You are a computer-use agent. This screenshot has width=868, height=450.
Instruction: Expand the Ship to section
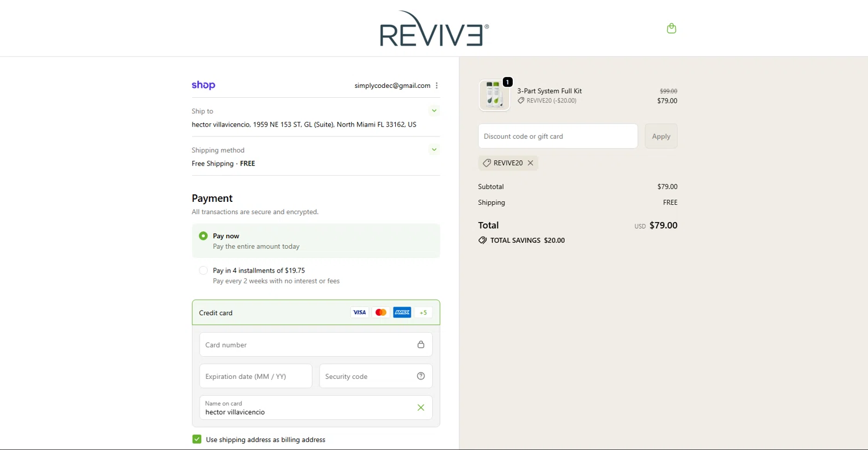pyautogui.click(x=434, y=110)
